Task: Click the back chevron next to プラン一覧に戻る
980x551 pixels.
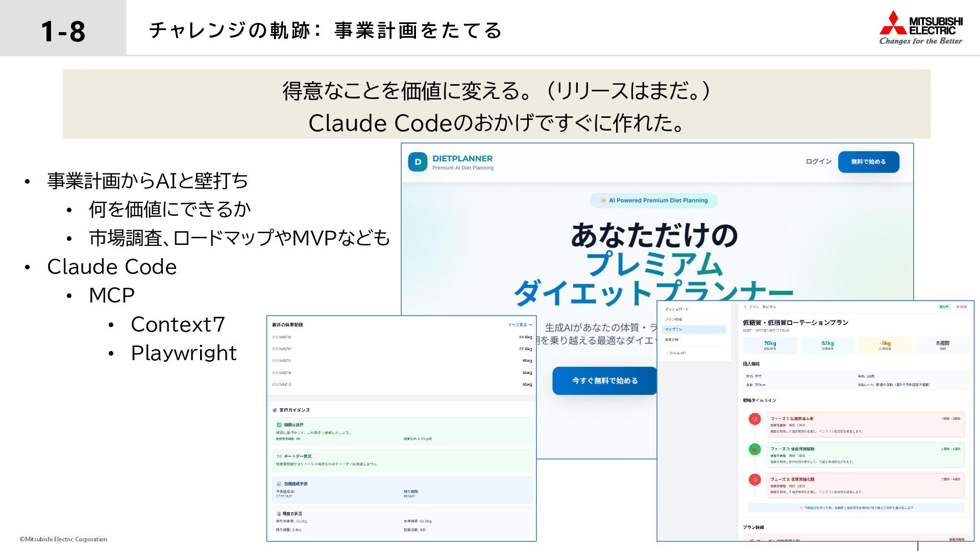Action: (745, 307)
